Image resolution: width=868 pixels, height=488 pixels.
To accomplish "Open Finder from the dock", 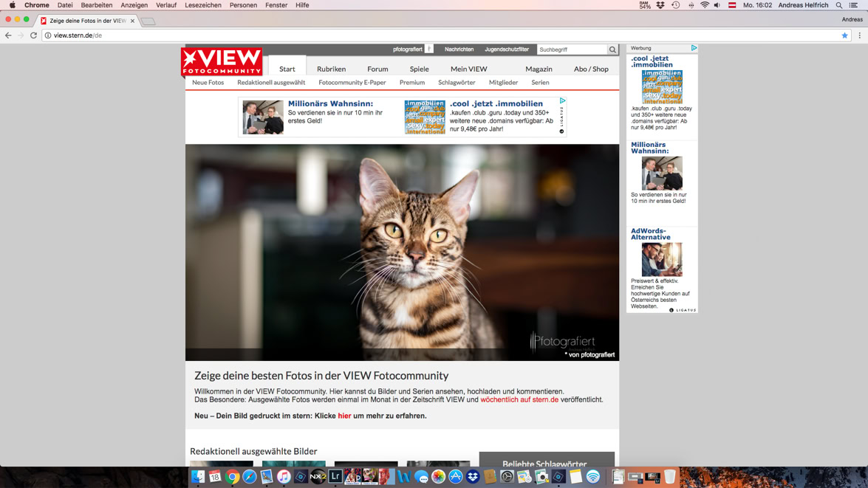I will click(198, 476).
